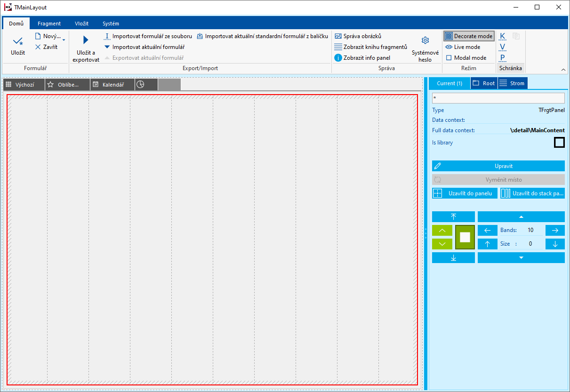Show the info panel via Zobrazit info panel

(x=362, y=58)
